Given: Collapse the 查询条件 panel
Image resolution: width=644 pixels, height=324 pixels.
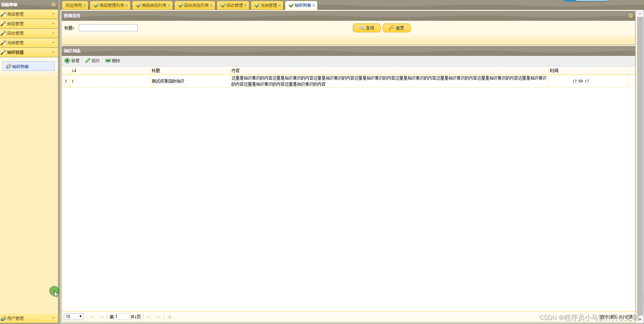Looking at the screenshot, I should (631, 16).
